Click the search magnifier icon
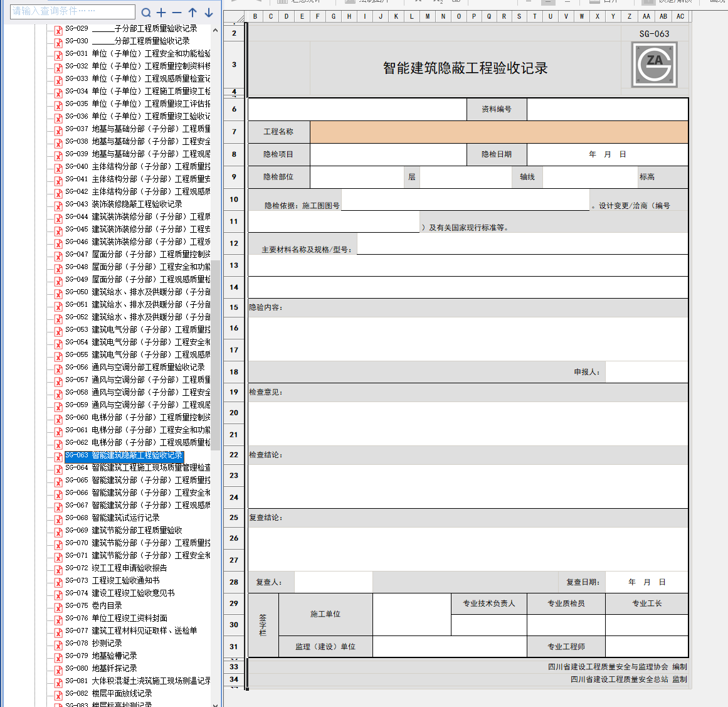 (145, 13)
